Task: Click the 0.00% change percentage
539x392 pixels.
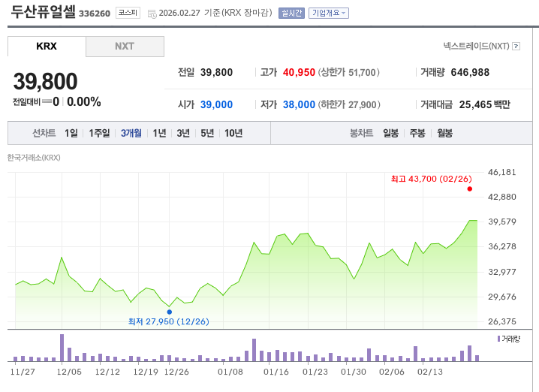Action: (x=84, y=102)
